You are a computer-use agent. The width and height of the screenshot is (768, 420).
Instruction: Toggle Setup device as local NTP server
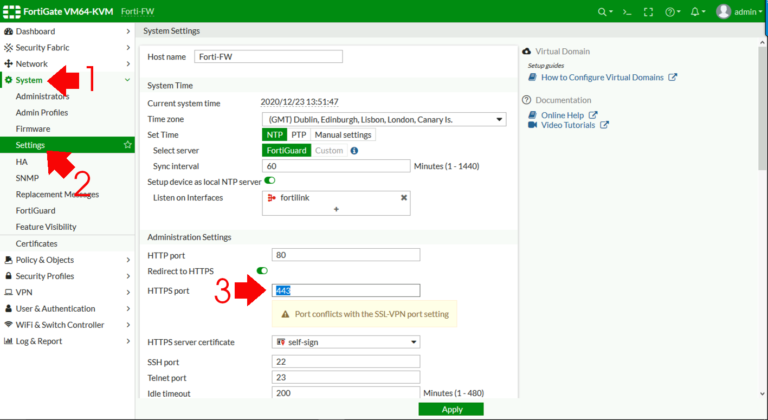tap(270, 180)
